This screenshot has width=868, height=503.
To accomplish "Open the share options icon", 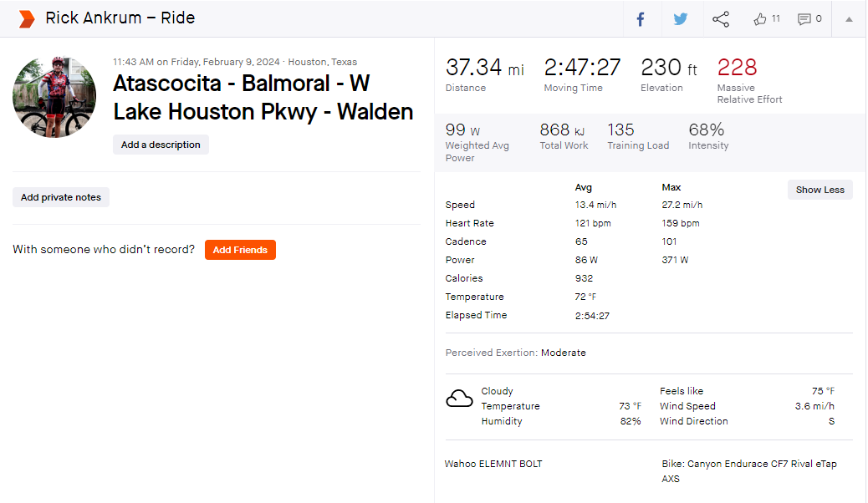I will point(720,19).
